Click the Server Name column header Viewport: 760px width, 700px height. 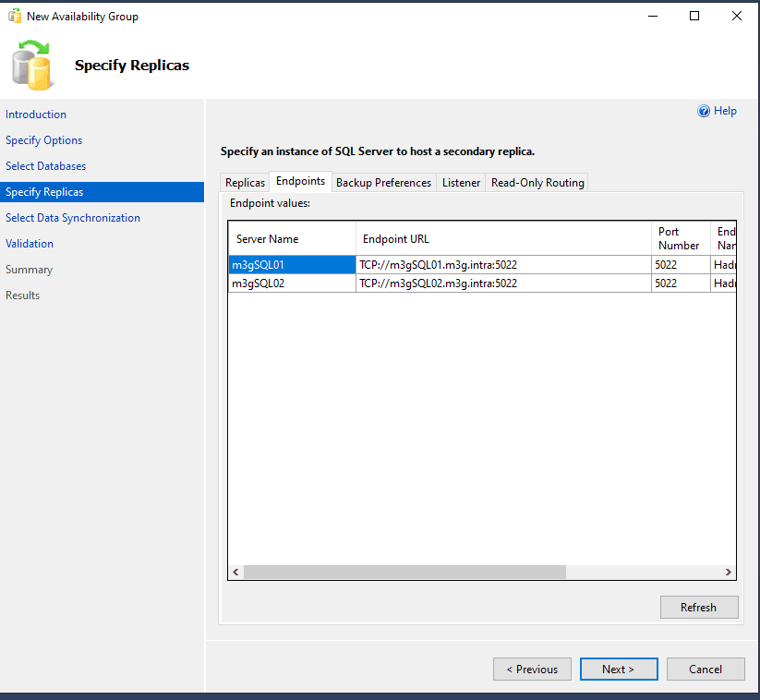click(292, 238)
